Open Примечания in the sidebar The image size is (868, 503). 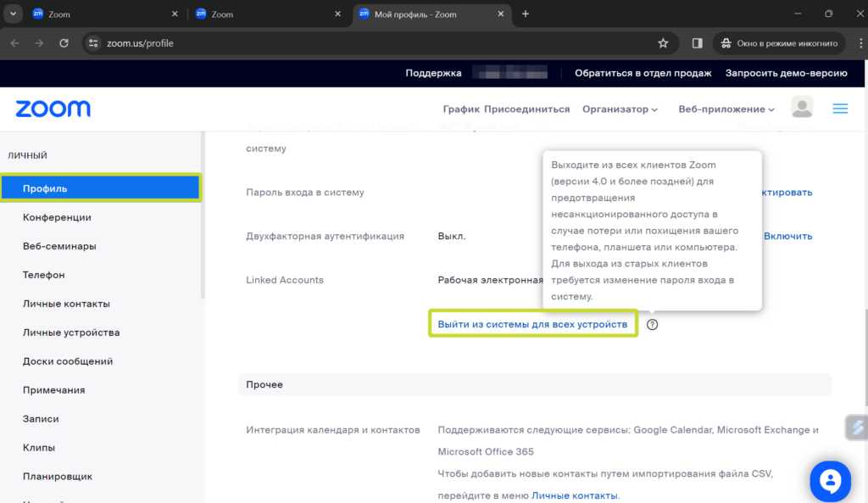click(53, 390)
